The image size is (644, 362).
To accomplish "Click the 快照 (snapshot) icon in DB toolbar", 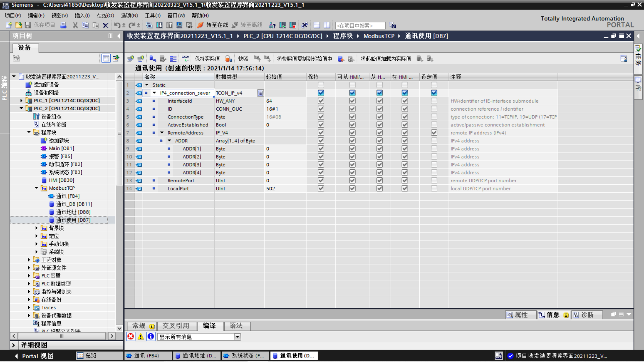I will [257, 59].
